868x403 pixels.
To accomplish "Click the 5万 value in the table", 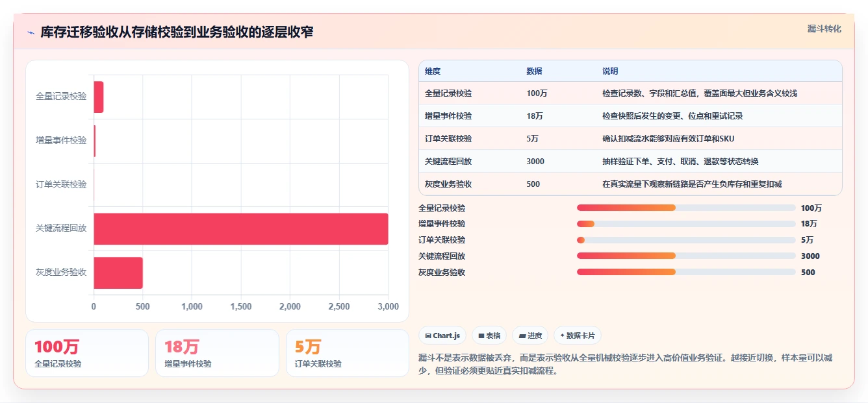I will [x=533, y=139].
